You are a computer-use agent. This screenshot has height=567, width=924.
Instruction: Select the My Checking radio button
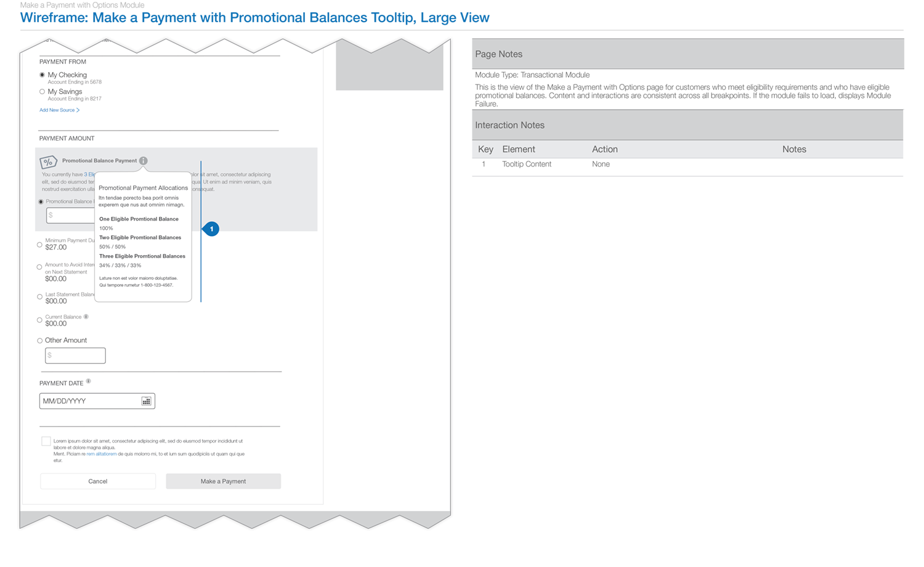pyautogui.click(x=42, y=75)
